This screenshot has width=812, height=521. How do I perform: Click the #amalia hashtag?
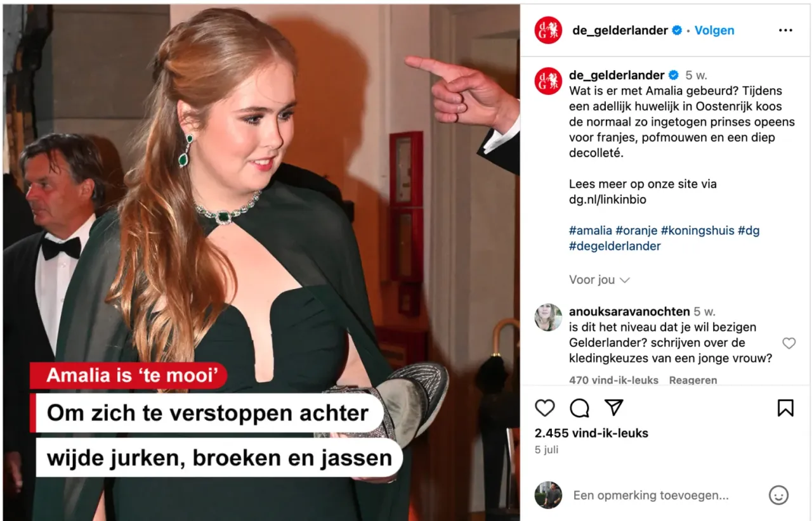point(591,231)
